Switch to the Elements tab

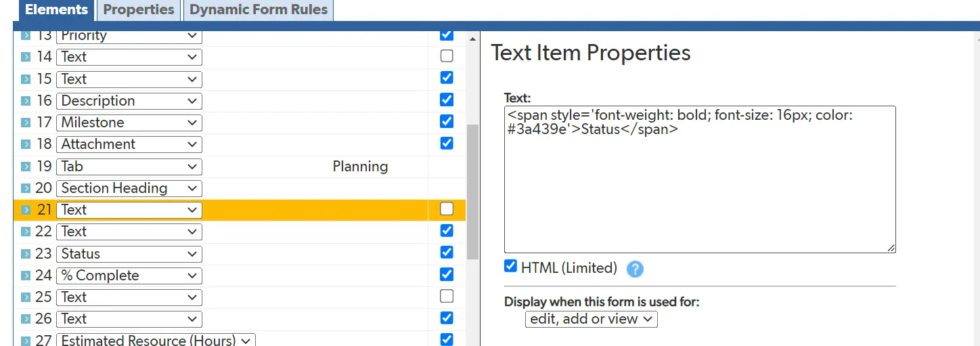click(57, 10)
